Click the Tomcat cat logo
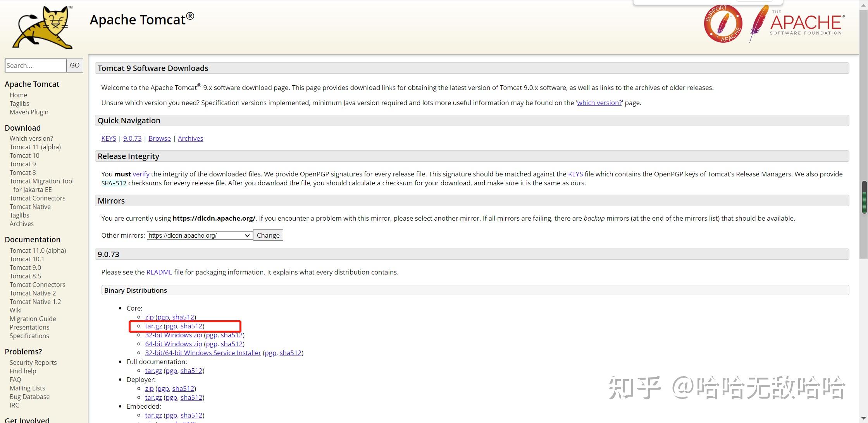868x423 pixels. pos(43,27)
